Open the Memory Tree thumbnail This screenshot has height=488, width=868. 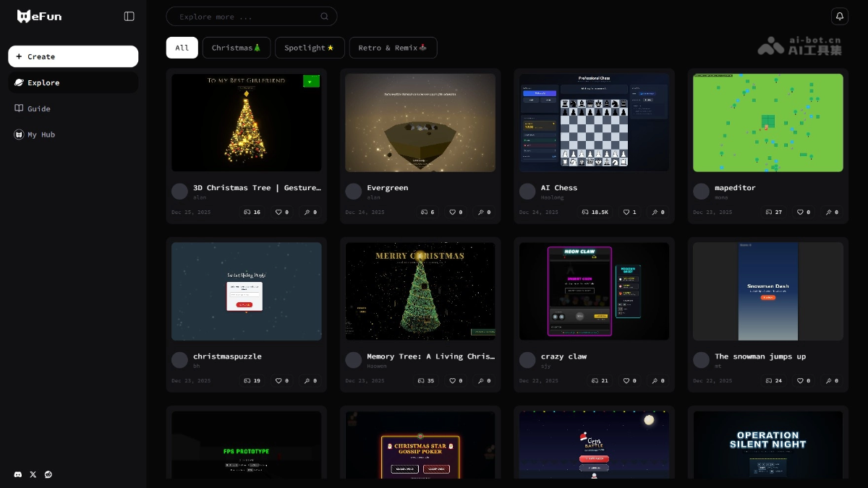[420, 291]
